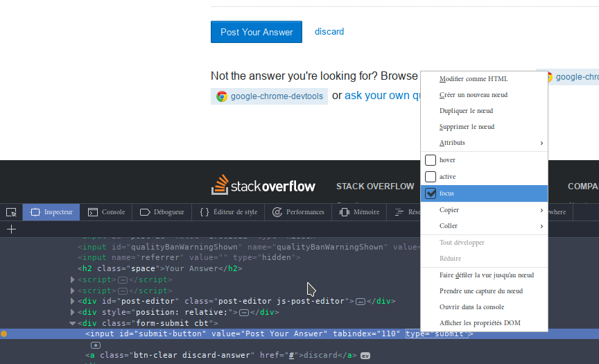Screen dimensions: 599x364
Task: Choose Afficher les propriétés DOM
Action: coord(484,323)
